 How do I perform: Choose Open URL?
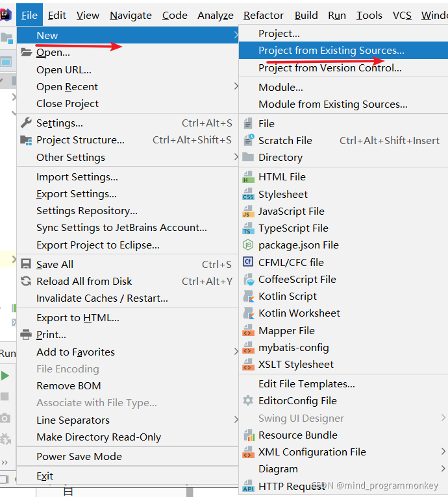coord(127,69)
